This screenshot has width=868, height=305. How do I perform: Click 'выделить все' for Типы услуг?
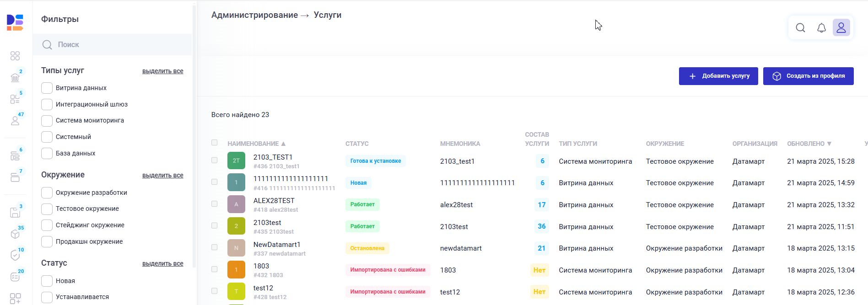(x=162, y=71)
